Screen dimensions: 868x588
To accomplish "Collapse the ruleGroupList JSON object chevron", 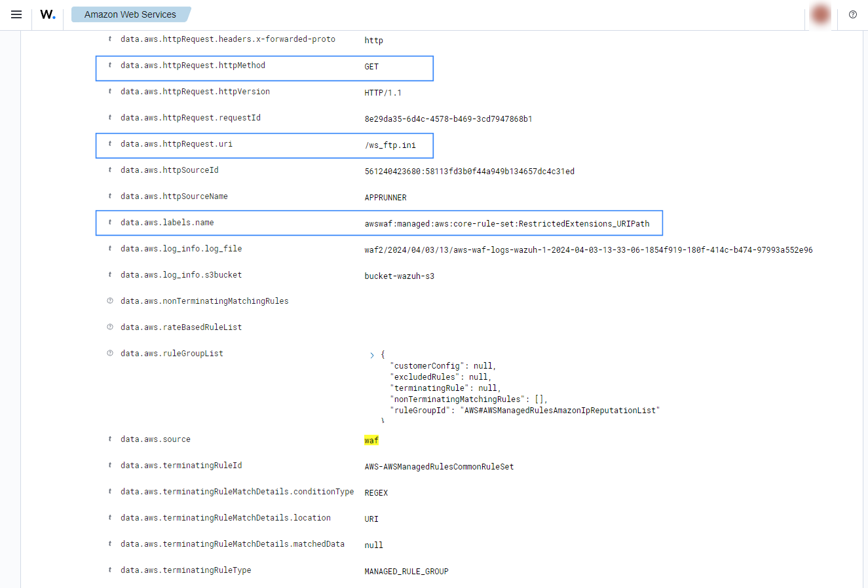I will pyautogui.click(x=372, y=355).
